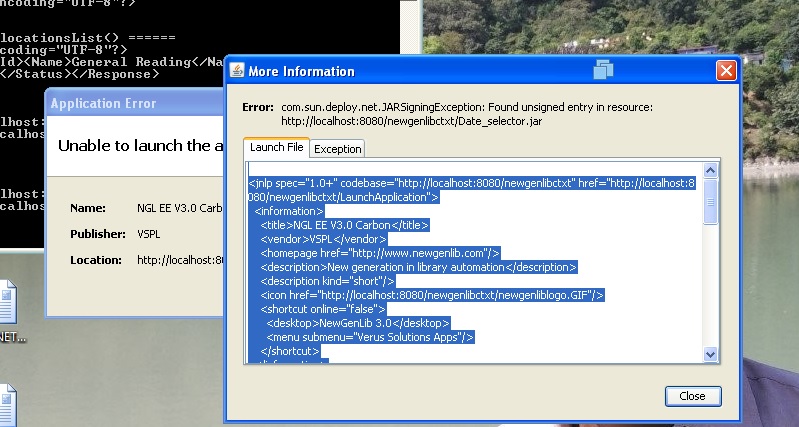Click the launch file scrollbar up arrow
Image resolution: width=799 pixels, height=427 pixels.
(711, 170)
